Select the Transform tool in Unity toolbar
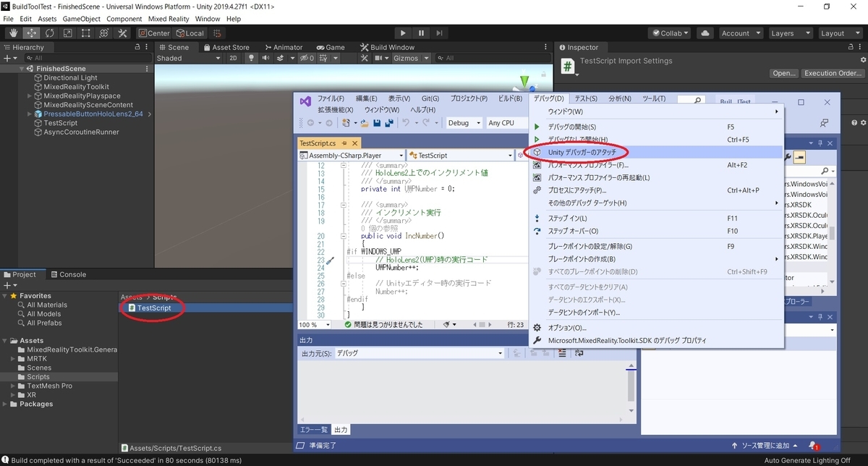 pos(104,33)
